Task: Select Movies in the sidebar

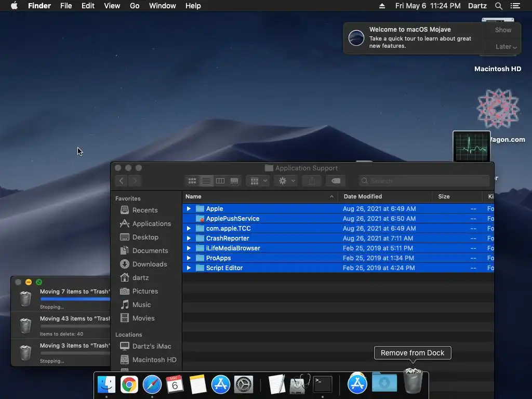Action: (137, 318)
